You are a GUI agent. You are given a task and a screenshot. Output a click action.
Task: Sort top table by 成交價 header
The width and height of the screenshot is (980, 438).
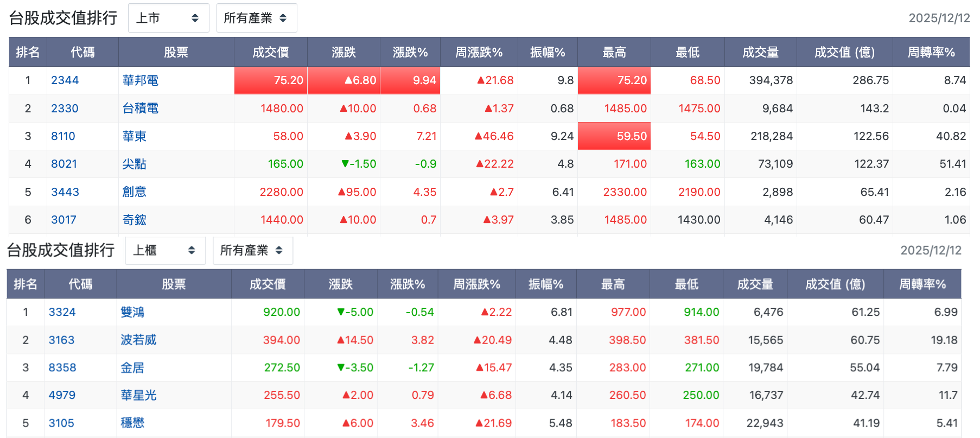coord(271,52)
